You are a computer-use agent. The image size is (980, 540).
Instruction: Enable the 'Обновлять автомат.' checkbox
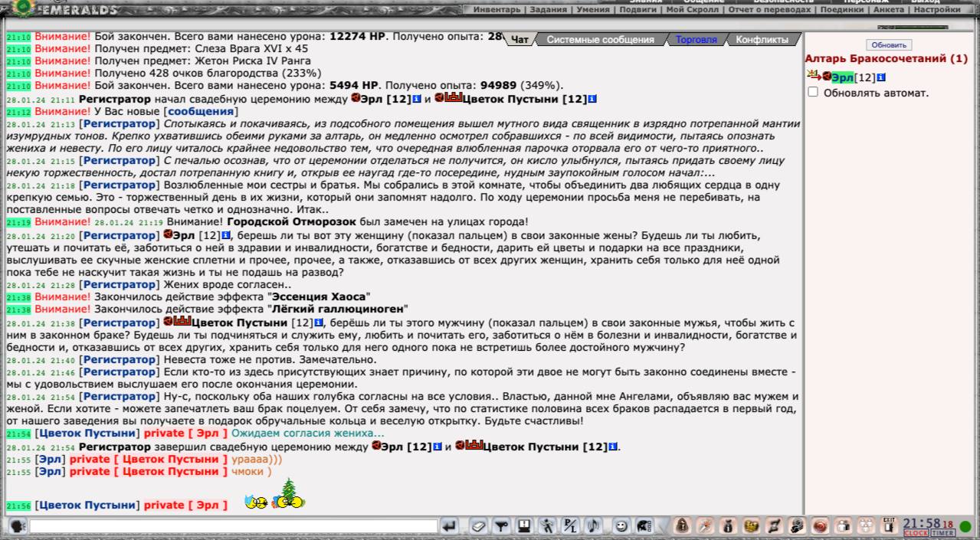[x=813, y=92]
